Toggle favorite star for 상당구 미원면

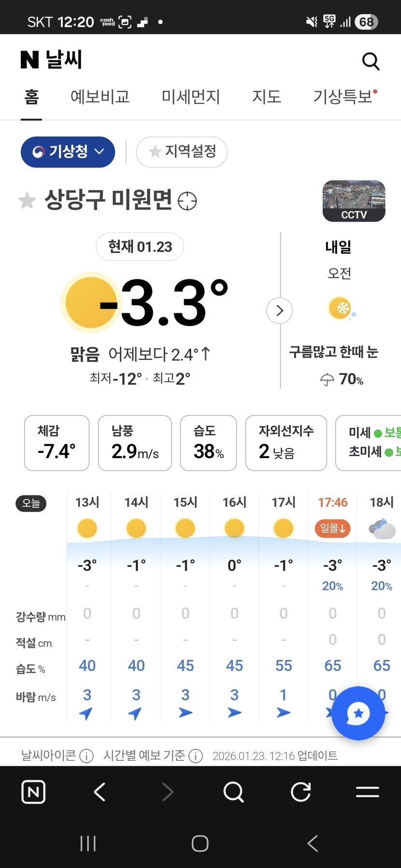point(27,200)
